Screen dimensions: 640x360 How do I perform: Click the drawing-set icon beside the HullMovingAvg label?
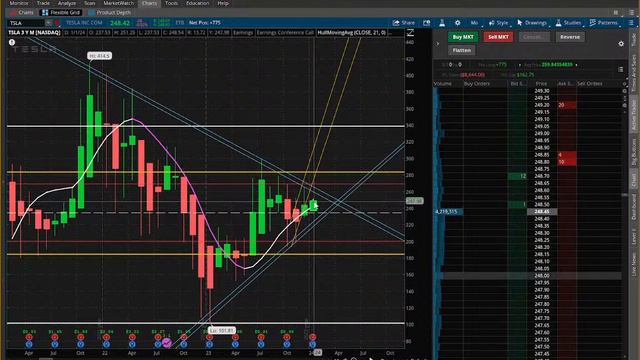pyautogui.click(x=411, y=33)
